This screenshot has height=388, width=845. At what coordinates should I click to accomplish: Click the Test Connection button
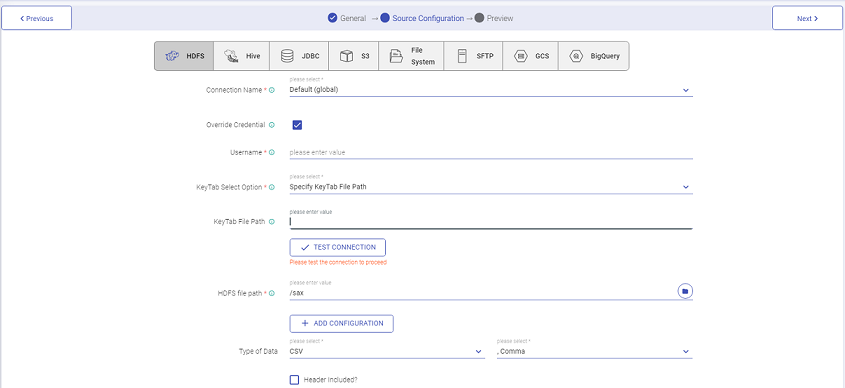338,247
